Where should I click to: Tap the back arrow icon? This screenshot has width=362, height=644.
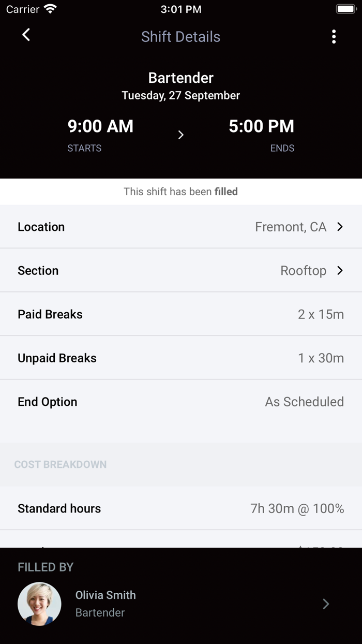[26, 35]
